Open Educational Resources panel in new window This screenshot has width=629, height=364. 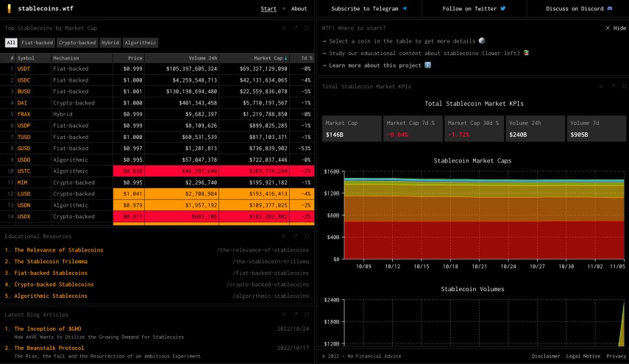click(x=295, y=236)
